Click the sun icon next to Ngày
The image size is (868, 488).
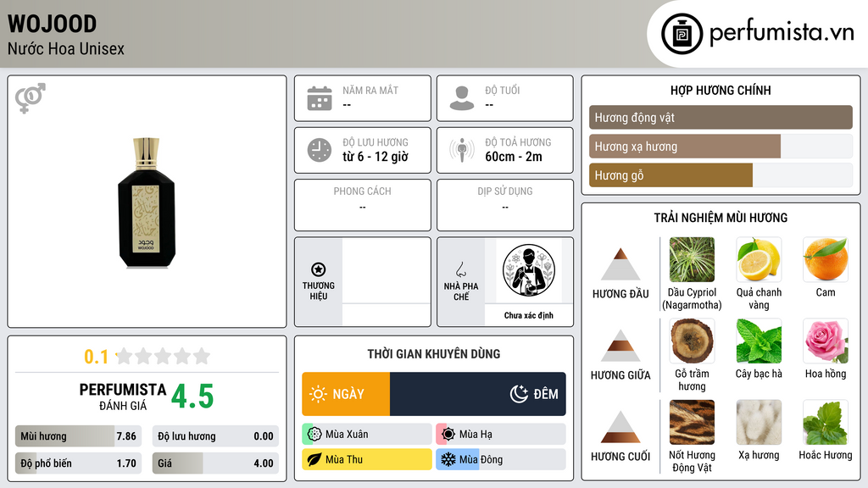coord(319,394)
